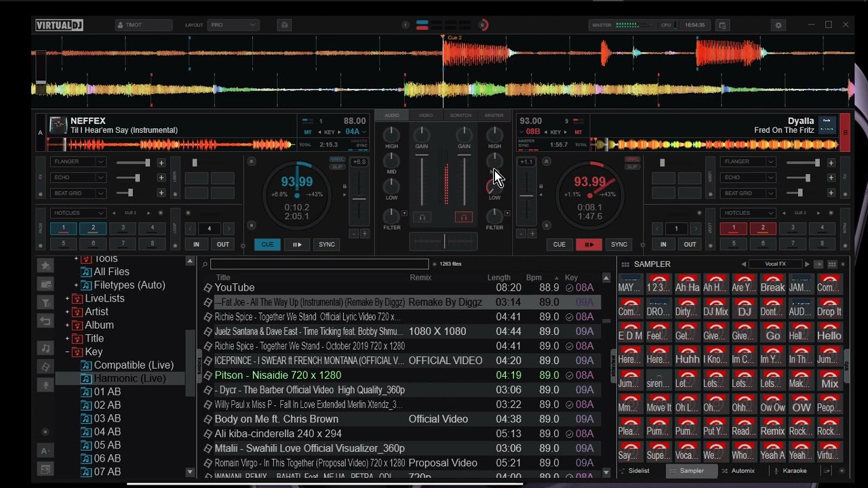Screen dimensions: 868x488
Task: Open the Karaoke tab
Action: (x=794, y=470)
